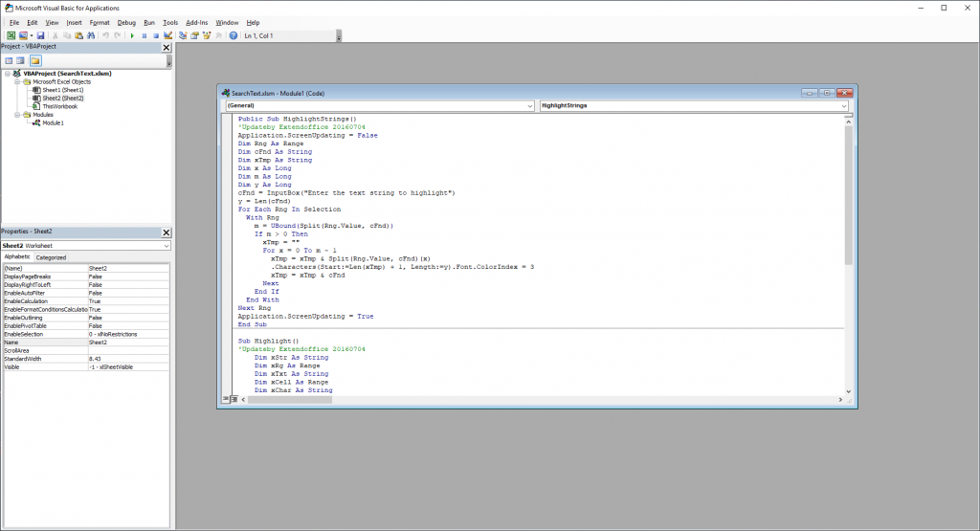The width and height of the screenshot is (980, 531).
Task: Open the Find binoculars tool
Action: [x=90, y=35]
